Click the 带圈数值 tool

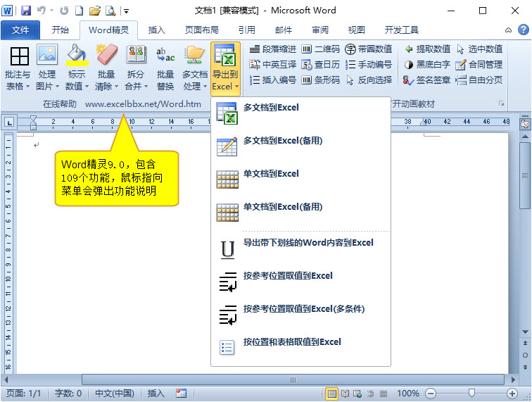click(369, 49)
